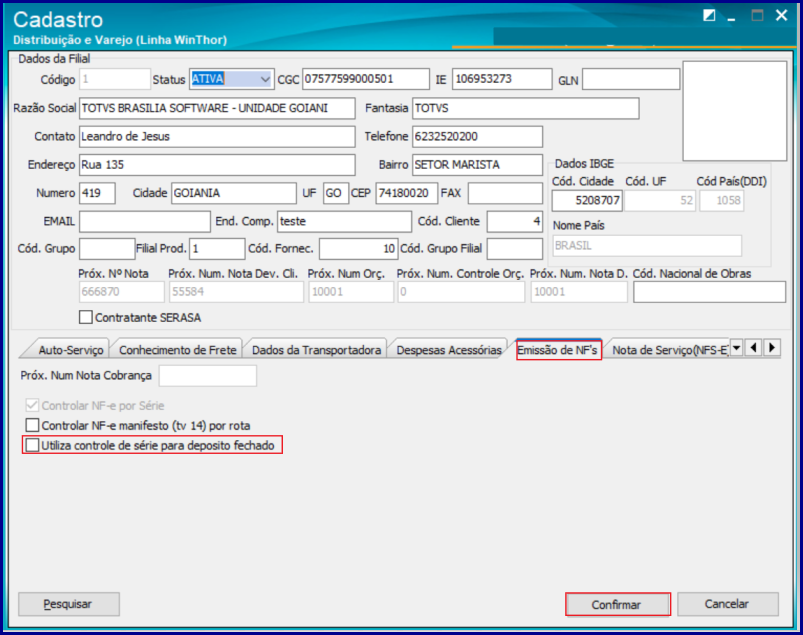Click the Nome País field BRASIL
803x635 pixels.
(647, 246)
